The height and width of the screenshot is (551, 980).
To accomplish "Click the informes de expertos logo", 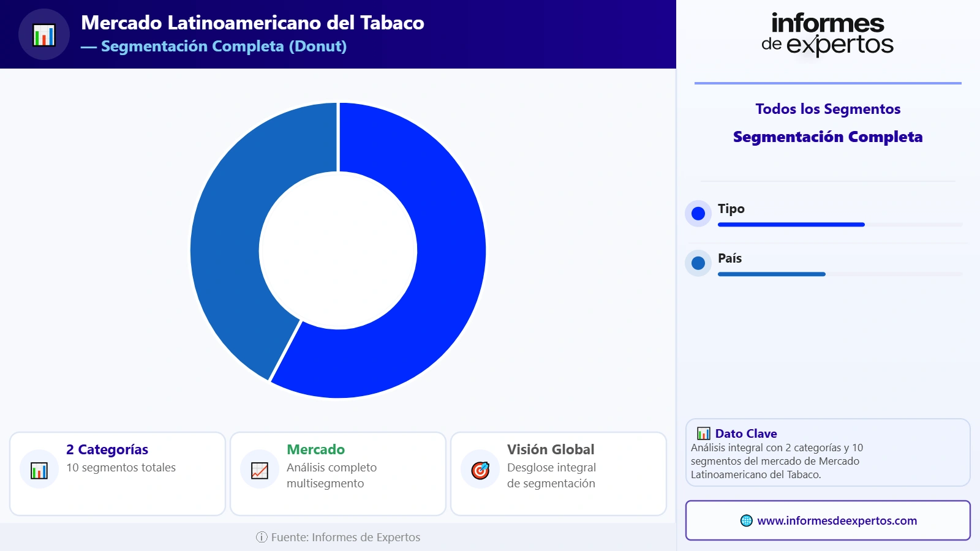I will click(x=827, y=35).
